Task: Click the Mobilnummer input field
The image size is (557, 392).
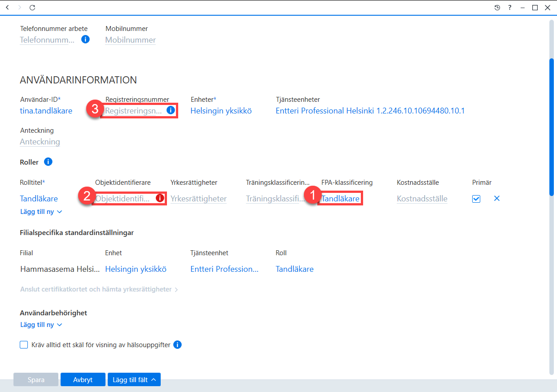Action: pyautogui.click(x=131, y=40)
